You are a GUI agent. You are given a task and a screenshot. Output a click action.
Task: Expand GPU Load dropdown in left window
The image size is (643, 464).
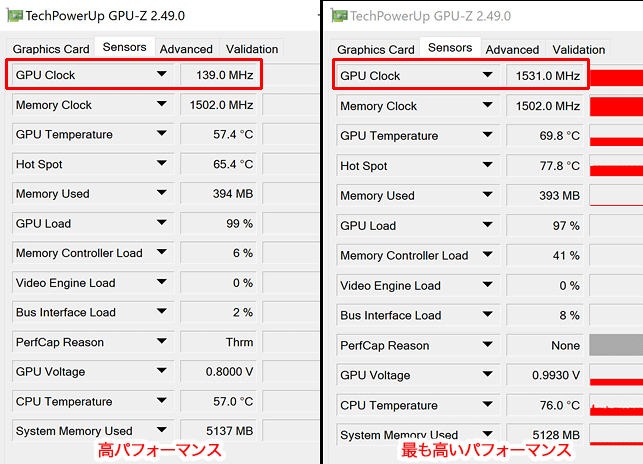pos(162,223)
